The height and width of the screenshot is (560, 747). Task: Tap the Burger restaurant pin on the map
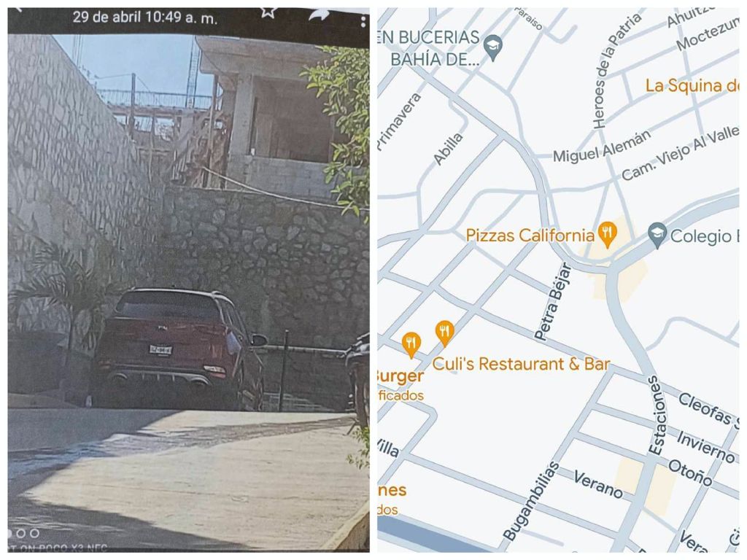[x=411, y=344]
